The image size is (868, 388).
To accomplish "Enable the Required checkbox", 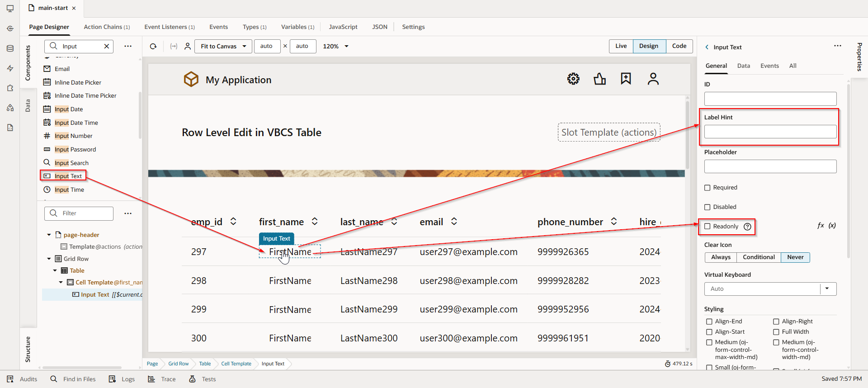I will 708,188.
